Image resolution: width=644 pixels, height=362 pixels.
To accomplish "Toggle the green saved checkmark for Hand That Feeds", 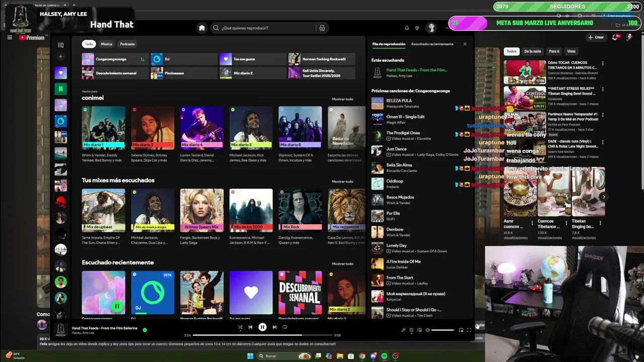I will (x=145, y=330).
